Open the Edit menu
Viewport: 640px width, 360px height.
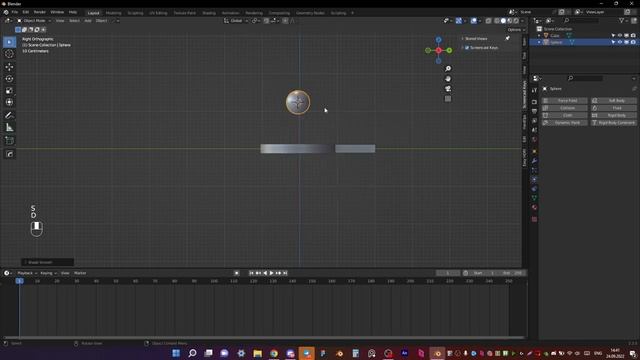[x=26, y=12]
